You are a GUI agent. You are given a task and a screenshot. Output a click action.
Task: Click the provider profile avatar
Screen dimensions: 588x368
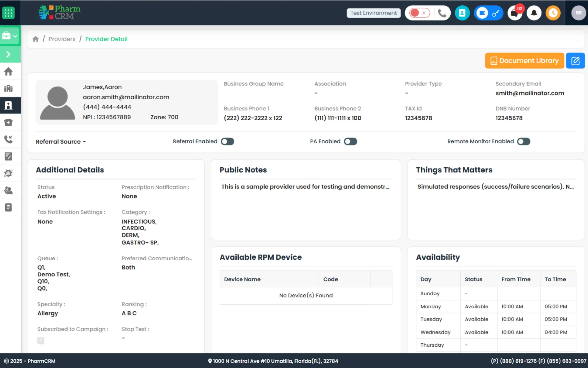point(58,103)
